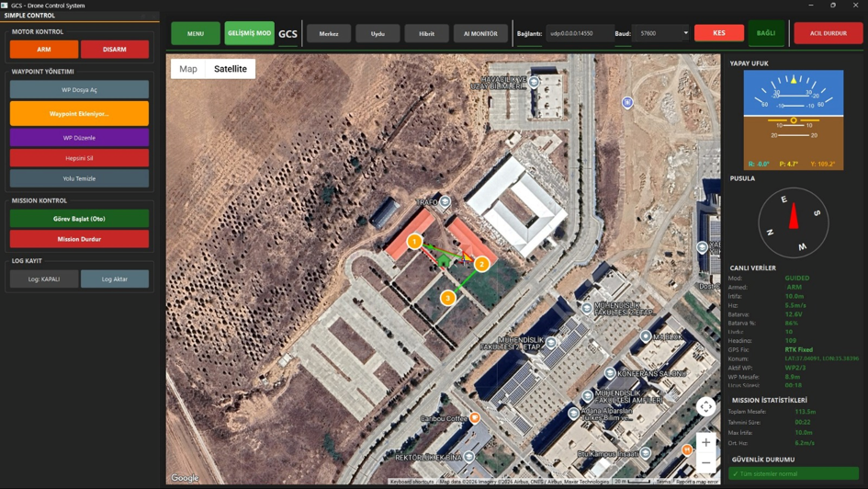Click WP Dosya Aç button
This screenshot has height=489, width=868.
click(79, 90)
